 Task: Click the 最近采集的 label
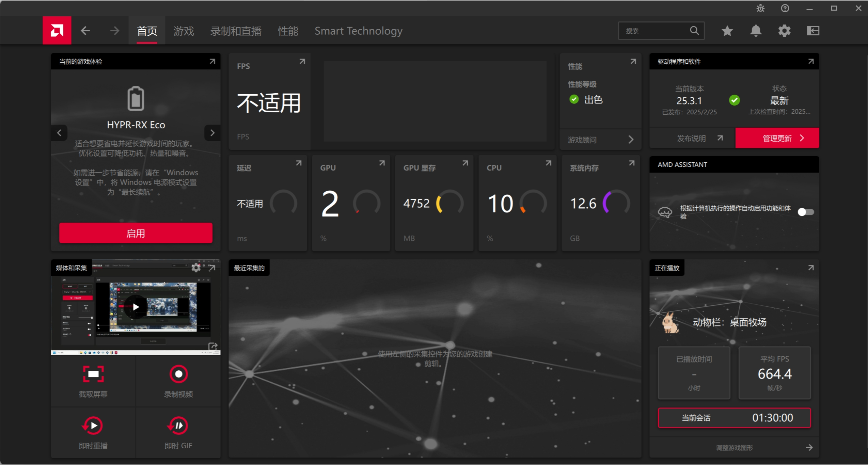coord(249,268)
